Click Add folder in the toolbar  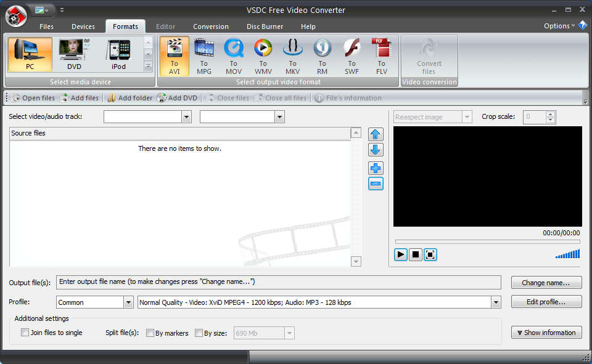130,98
